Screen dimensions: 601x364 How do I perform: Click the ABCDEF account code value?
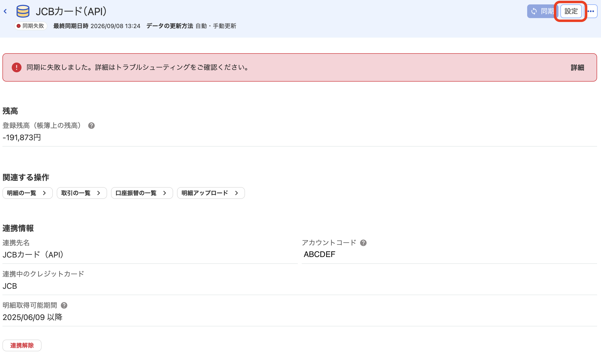[x=319, y=254]
